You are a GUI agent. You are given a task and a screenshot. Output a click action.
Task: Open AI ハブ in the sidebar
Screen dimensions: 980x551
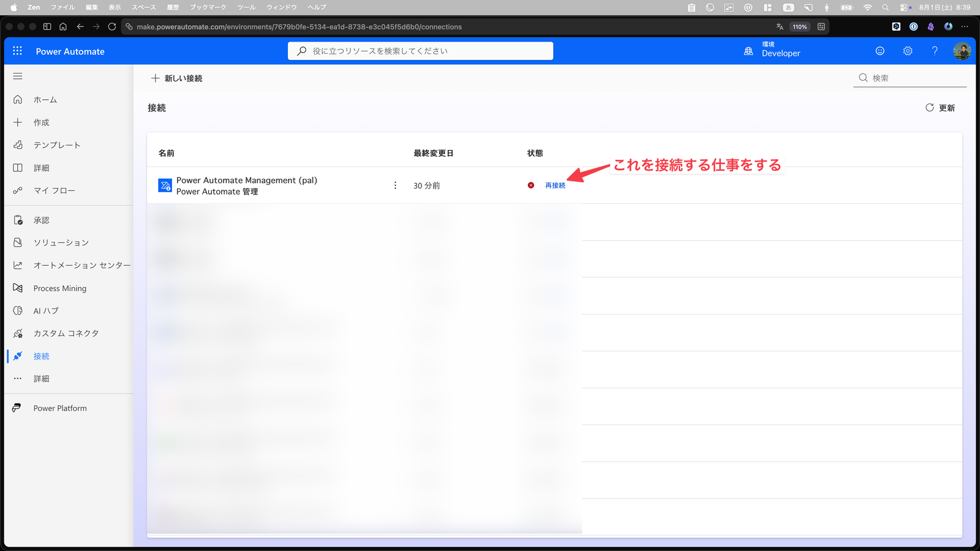(46, 311)
